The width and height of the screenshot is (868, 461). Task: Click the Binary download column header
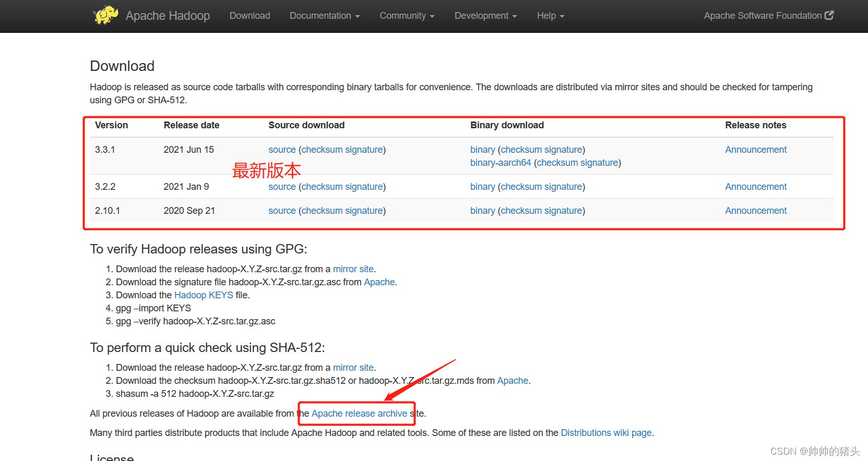507,125
